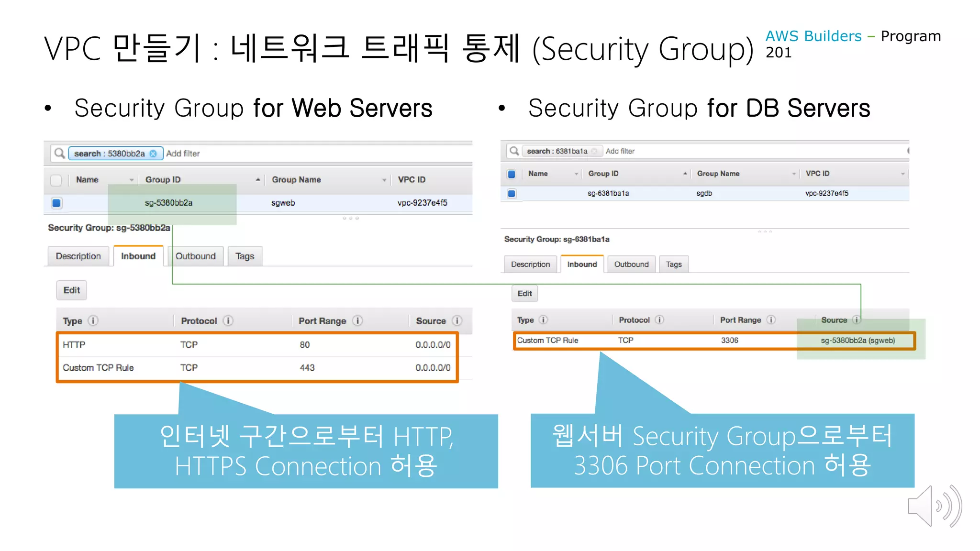Click info icon beside Protocol in web panel
The image size is (980, 551).
pyautogui.click(x=228, y=320)
